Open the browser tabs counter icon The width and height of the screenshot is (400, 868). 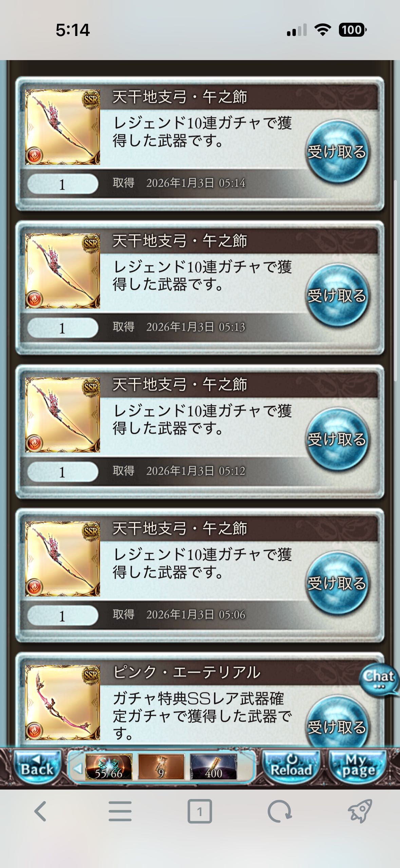tap(200, 811)
